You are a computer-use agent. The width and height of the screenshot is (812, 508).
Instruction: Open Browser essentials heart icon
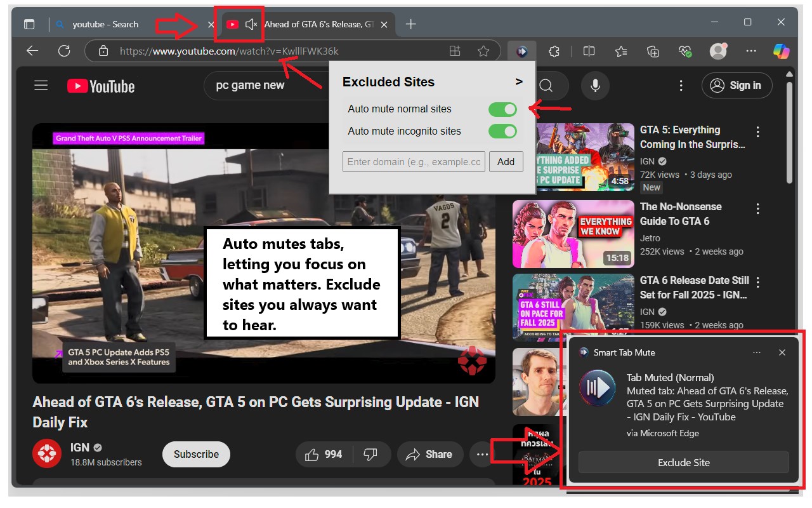(x=684, y=51)
